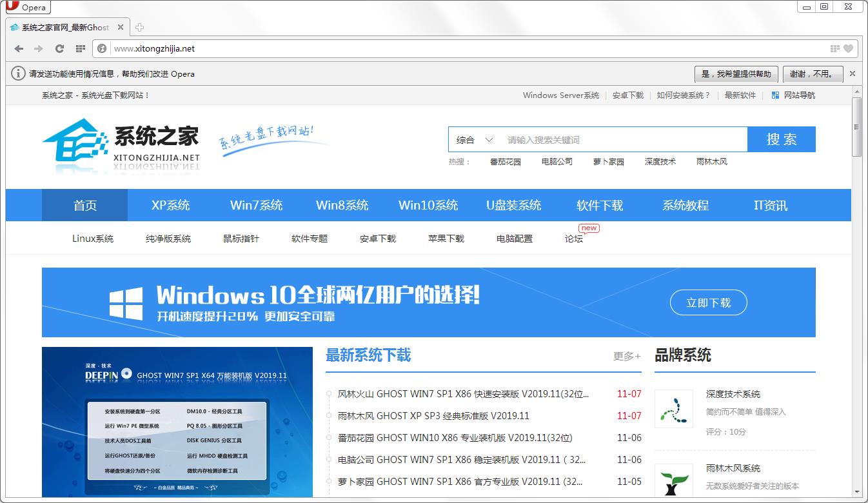Click the browser Back arrow

point(19,48)
